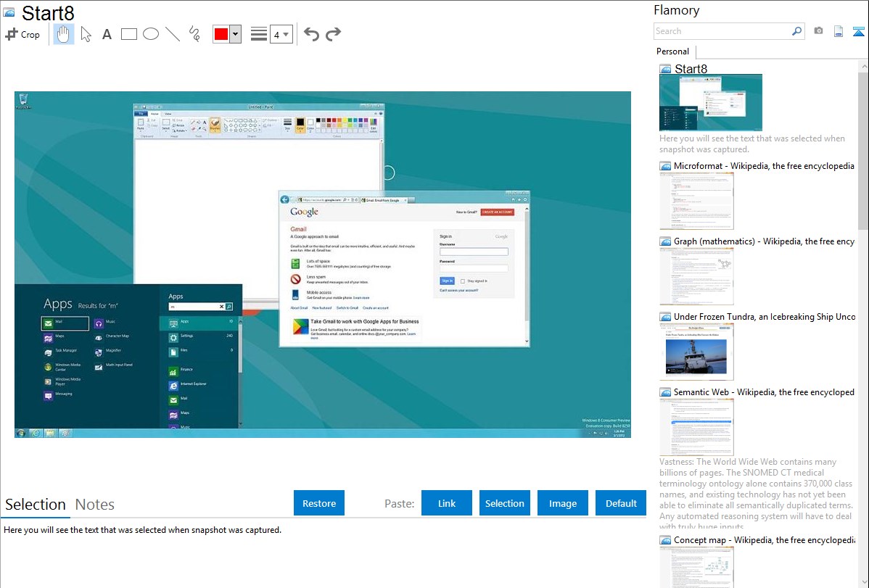Click the 'Semantic Web - Wikipedia' title
Image resolution: width=869 pixels, height=588 pixels.
[764, 392]
